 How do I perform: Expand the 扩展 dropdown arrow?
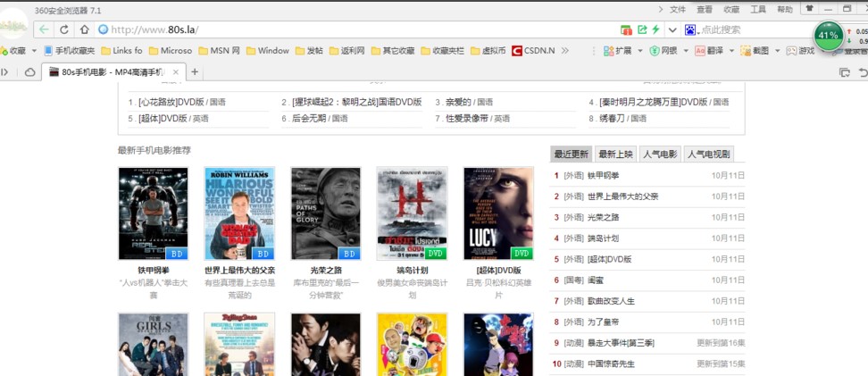(640, 50)
